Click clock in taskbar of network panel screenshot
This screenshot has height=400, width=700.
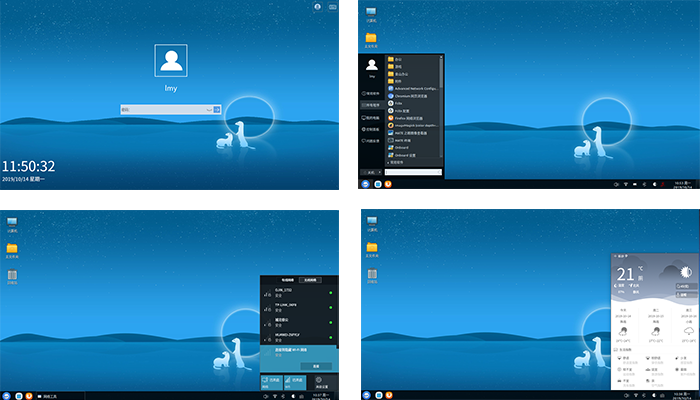[x=320, y=396]
